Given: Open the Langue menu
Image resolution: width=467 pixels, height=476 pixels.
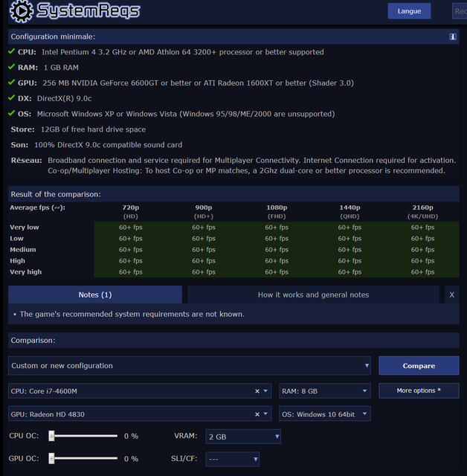Looking at the screenshot, I should (409, 11).
